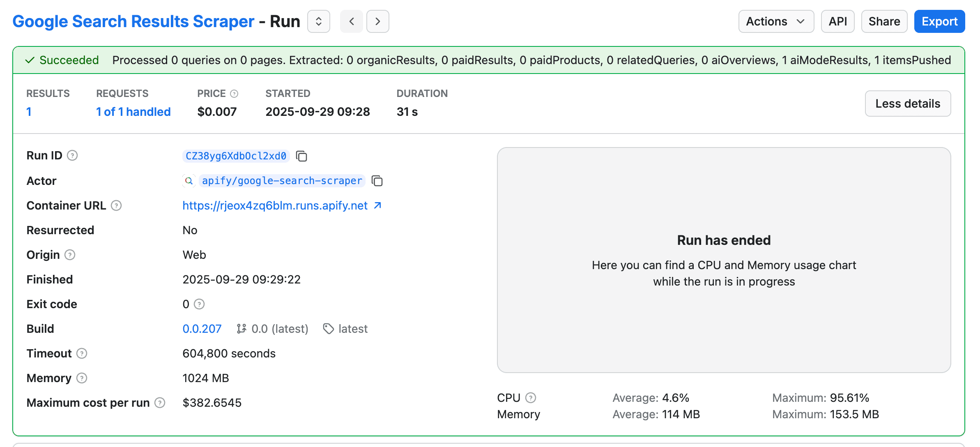Open the Actions dropdown menu
Screen dimensions: 980x447
click(x=775, y=21)
